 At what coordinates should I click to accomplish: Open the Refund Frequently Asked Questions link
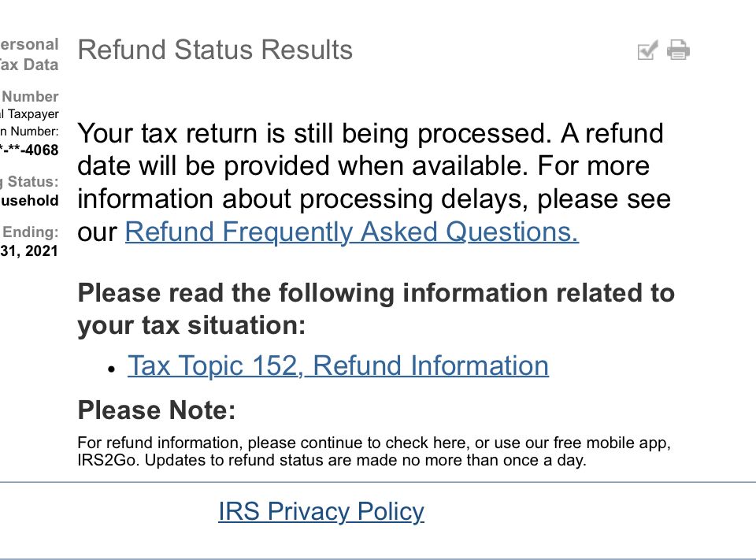[351, 232]
